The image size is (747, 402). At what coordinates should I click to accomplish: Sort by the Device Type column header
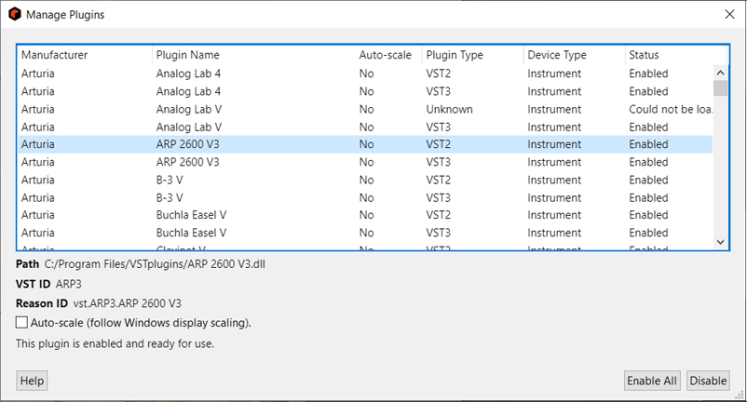tap(574, 55)
